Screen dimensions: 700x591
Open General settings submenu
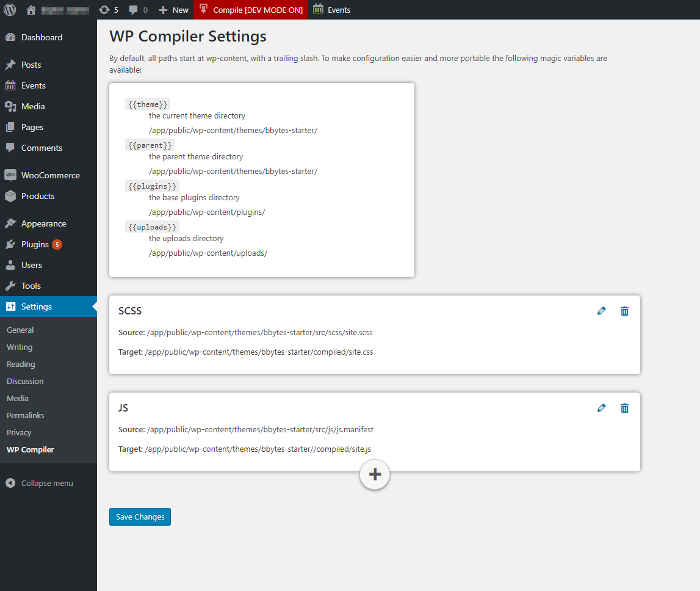tap(20, 330)
